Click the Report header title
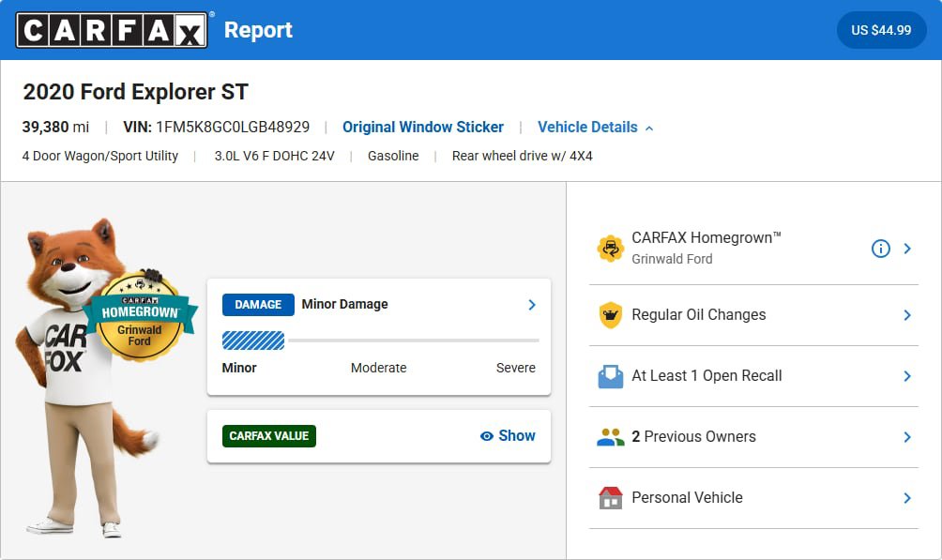The image size is (942, 560). [258, 30]
